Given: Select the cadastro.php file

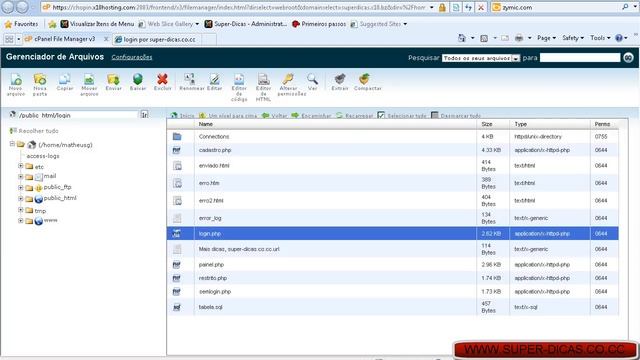Looking at the screenshot, I should click(393, 150).
